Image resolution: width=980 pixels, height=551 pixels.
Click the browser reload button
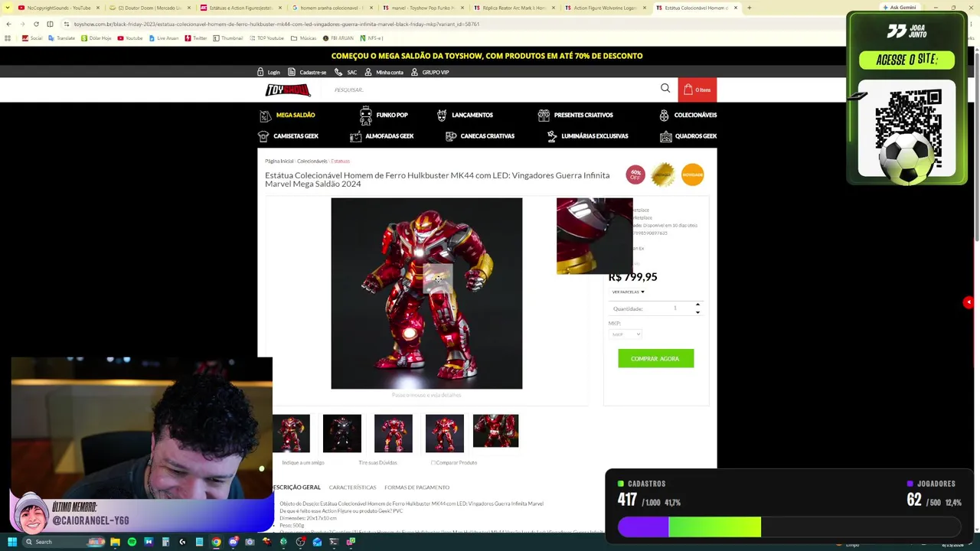(x=36, y=24)
